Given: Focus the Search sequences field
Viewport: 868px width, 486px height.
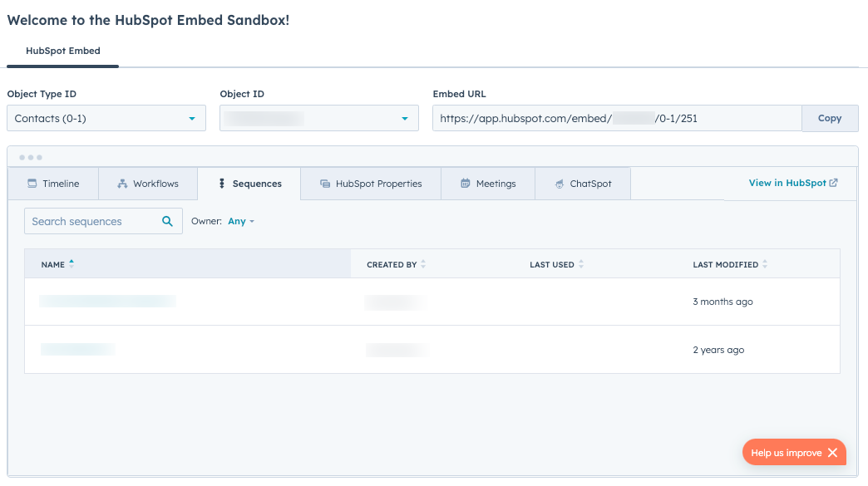Looking at the screenshot, I should click(91, 221).
